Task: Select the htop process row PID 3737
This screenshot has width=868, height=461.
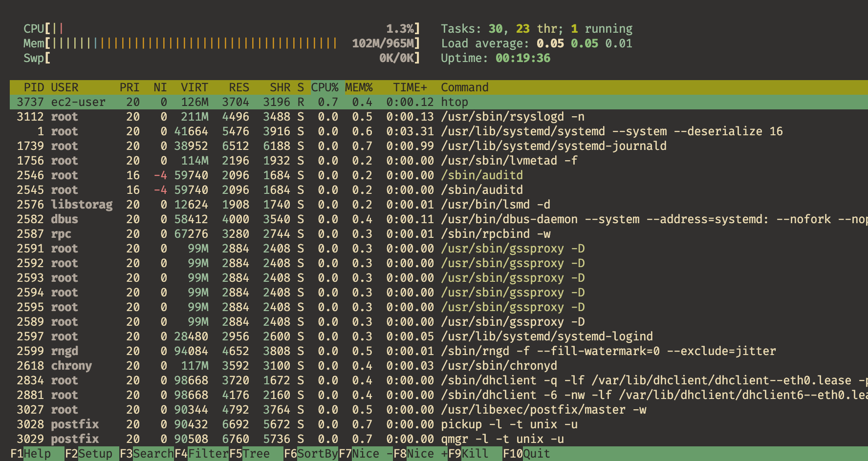Action: coord(439,102)
